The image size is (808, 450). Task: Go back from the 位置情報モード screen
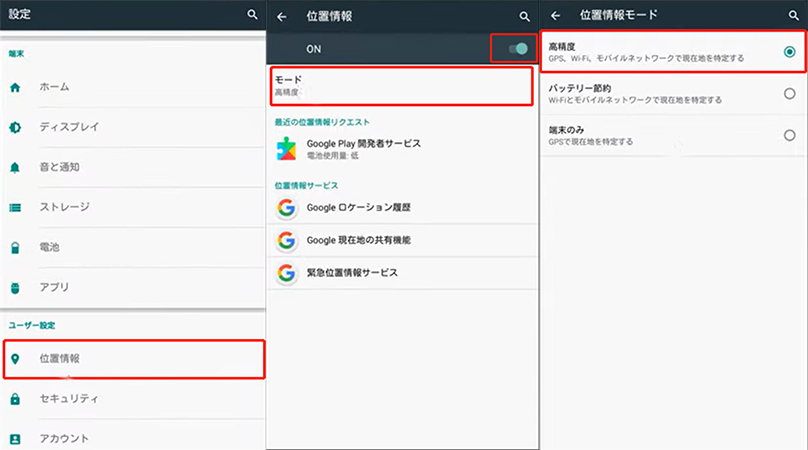(x=556, y=15)
